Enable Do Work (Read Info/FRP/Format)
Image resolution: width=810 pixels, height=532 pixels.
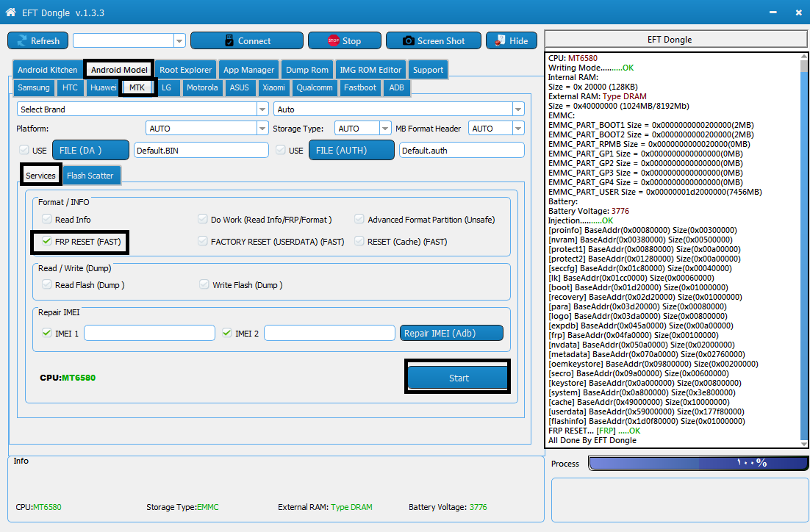(203, 219)
